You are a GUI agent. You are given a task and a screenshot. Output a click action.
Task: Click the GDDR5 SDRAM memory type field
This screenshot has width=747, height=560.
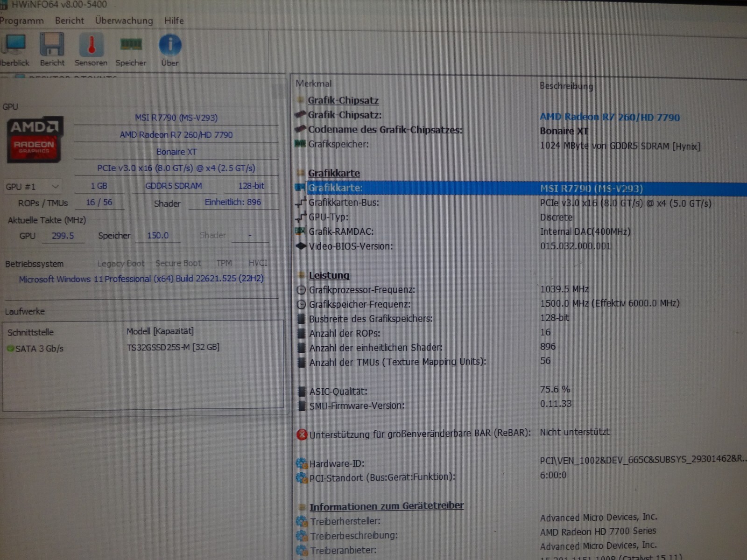coord(174,186)
